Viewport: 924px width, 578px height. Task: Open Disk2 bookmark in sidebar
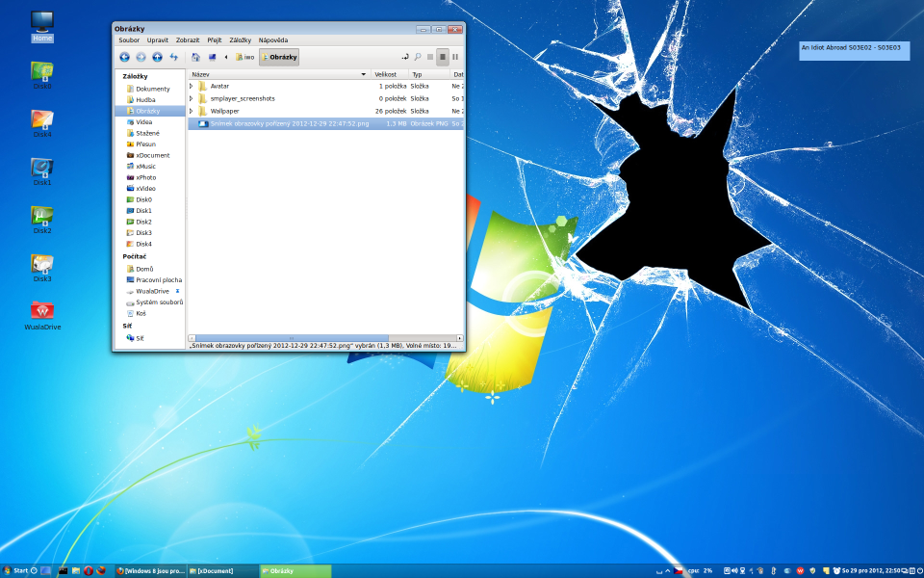tap(150, 222)
